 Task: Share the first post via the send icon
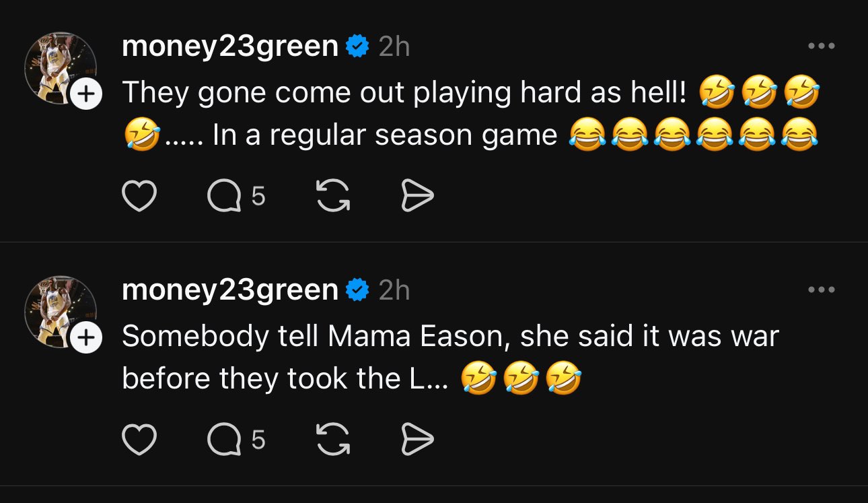(x=417, y=197)
